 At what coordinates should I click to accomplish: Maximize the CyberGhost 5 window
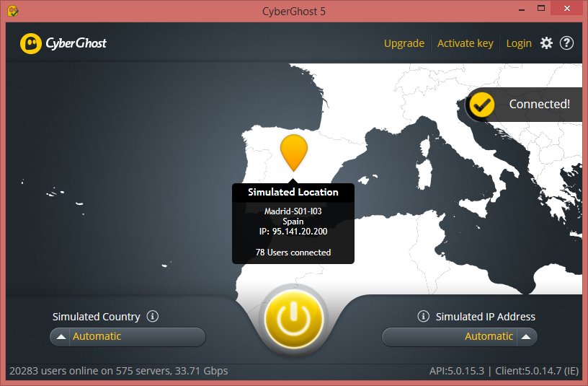tap(541, 9)
